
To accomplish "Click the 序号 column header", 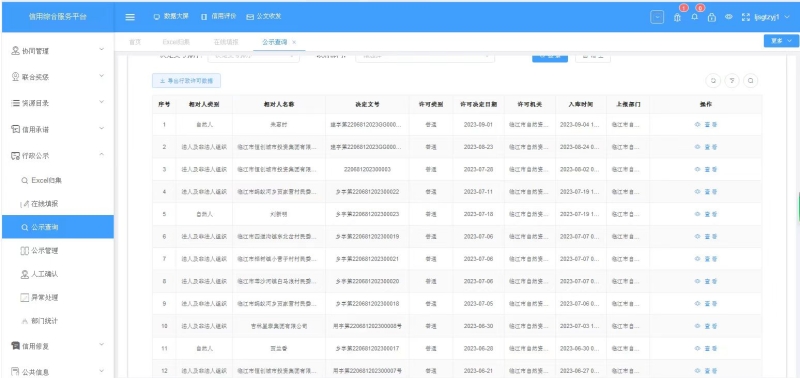I will (164, 104).
